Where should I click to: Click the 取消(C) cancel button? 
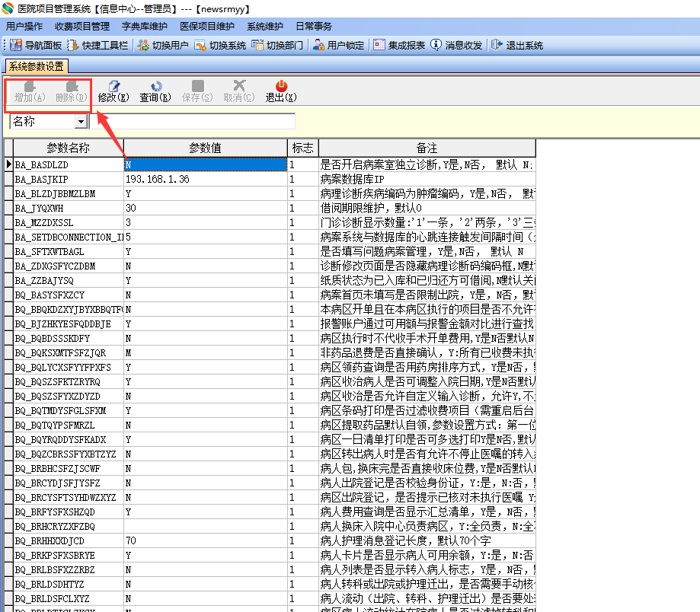[239, 91]
